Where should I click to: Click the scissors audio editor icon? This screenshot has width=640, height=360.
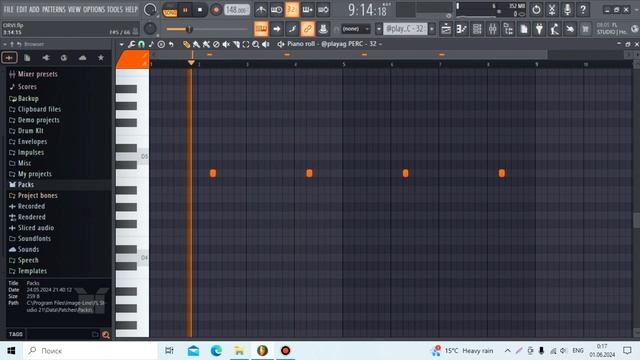(x=552, y=9)
